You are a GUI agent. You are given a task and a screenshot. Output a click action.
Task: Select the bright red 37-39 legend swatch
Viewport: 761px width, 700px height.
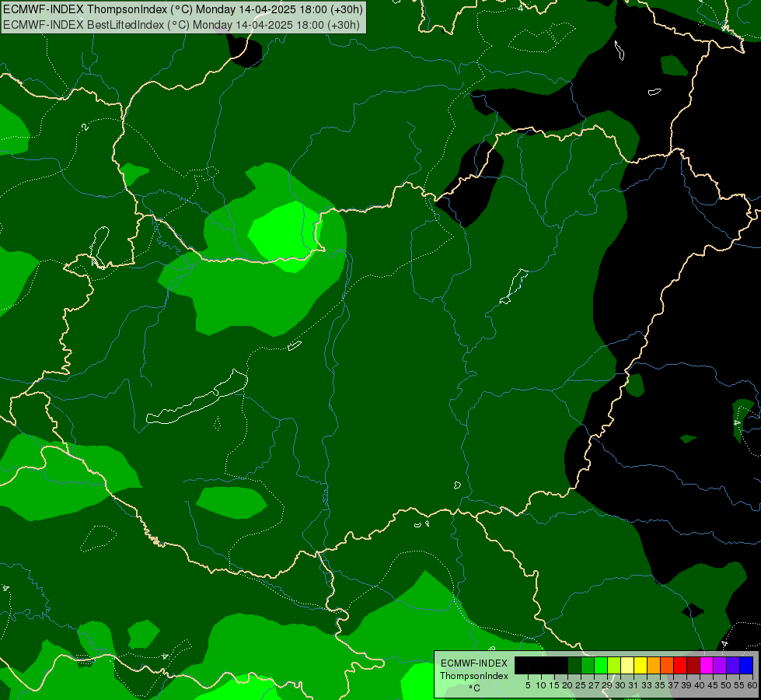[x=680, y=665]
